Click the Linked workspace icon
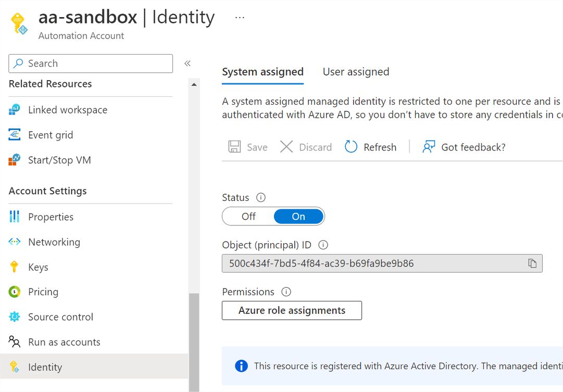 tap(15, 110)
